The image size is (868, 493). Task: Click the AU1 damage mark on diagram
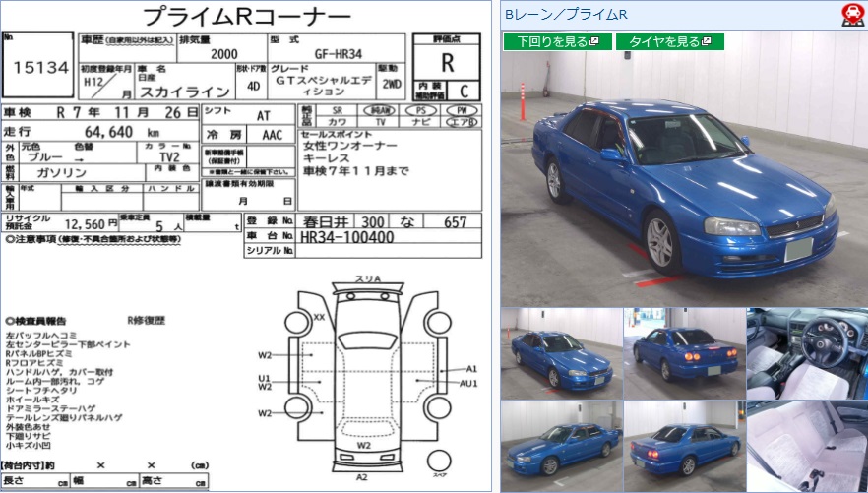point(468,383)
